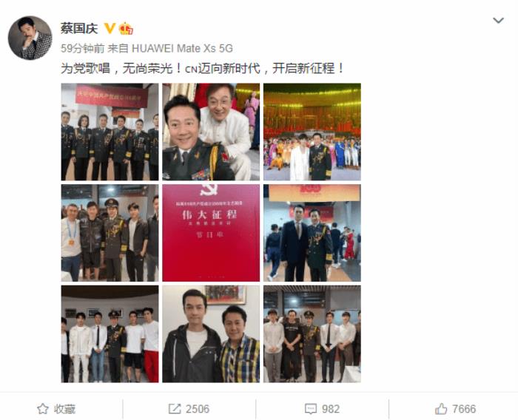The height and width of the screenshot is (420, 518).
Task: Click the 7666 likes count
Action: [x=464, y=409]
